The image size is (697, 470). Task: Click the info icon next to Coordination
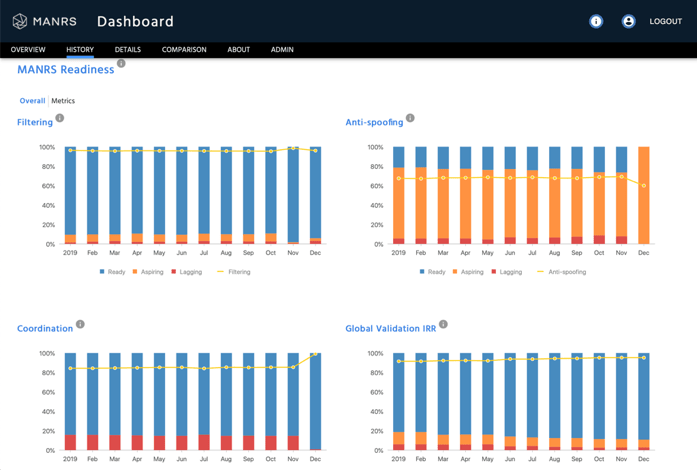click(80, 324)
